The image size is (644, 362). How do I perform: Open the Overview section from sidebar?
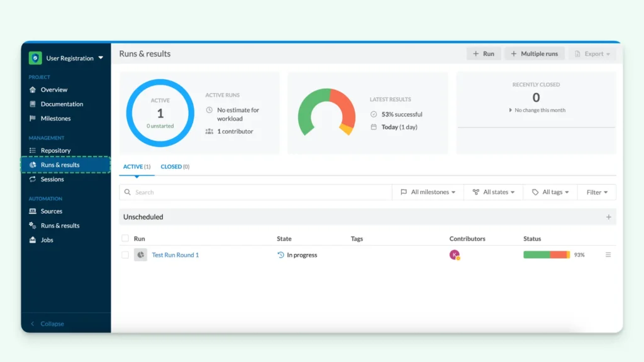pos(33,89)
